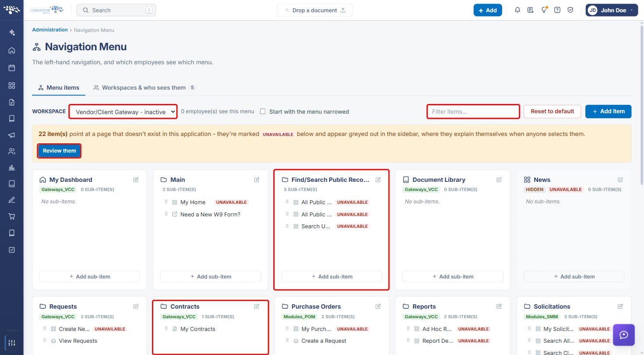Open the notifications bell icon

[517, 10]
